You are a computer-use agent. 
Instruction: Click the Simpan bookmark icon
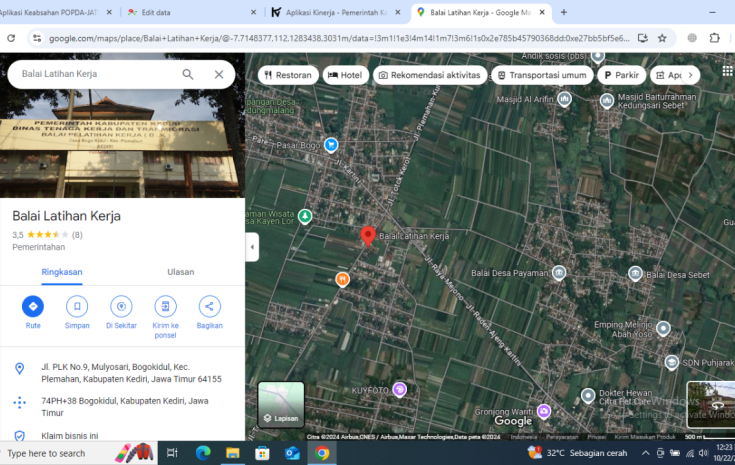point(77,306)
